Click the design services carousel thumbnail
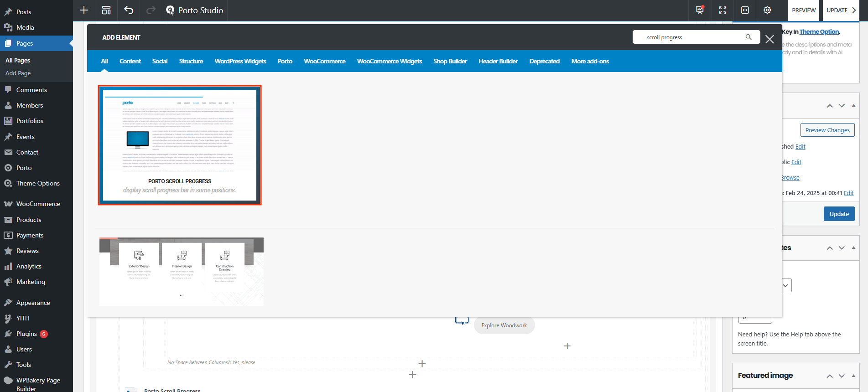Image resolution: width=868 pixels, height=392 pixels. (x=182, y=272)
